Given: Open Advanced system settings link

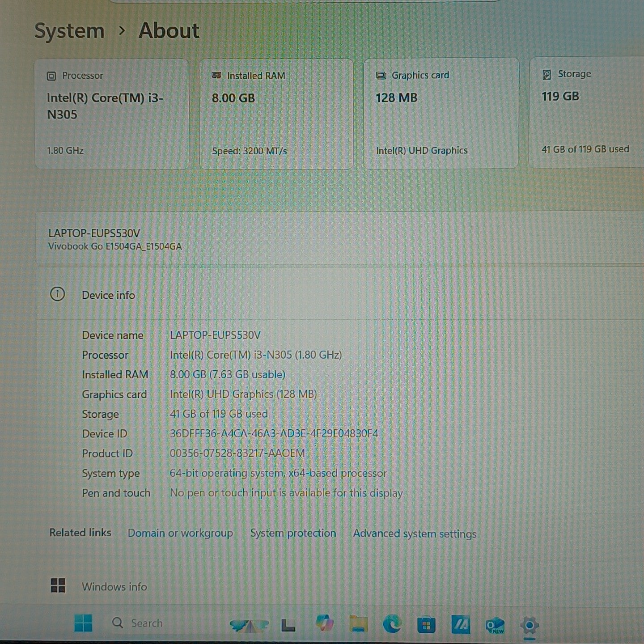Looking at the screenshot, I should click(415, 534).
